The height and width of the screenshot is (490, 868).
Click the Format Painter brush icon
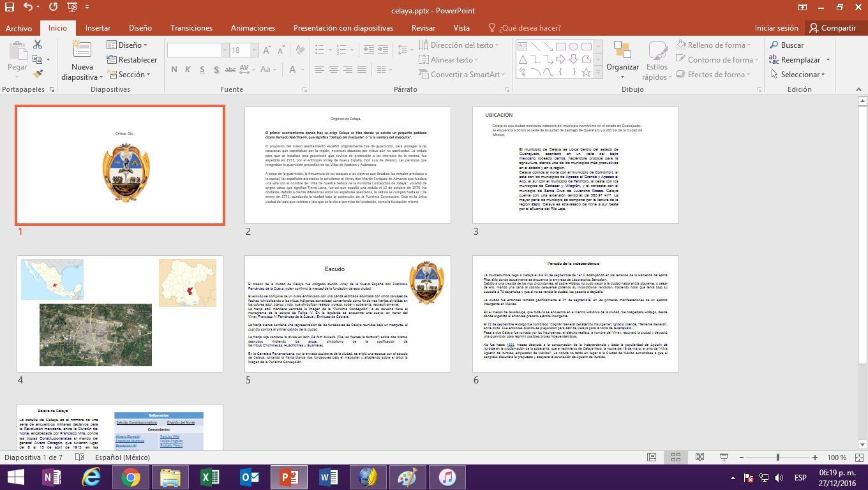38,74
